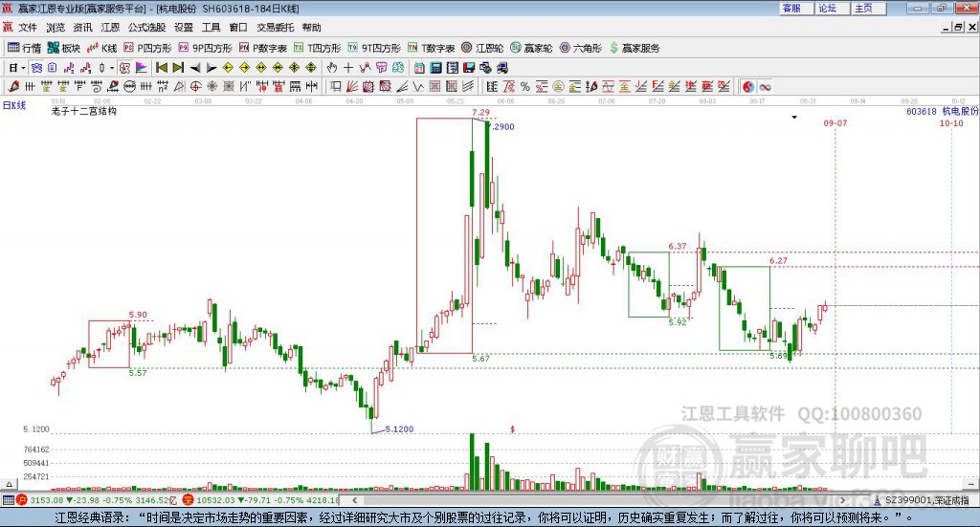Open the 江恩 menu
The image size is (980, 527).
110,28
